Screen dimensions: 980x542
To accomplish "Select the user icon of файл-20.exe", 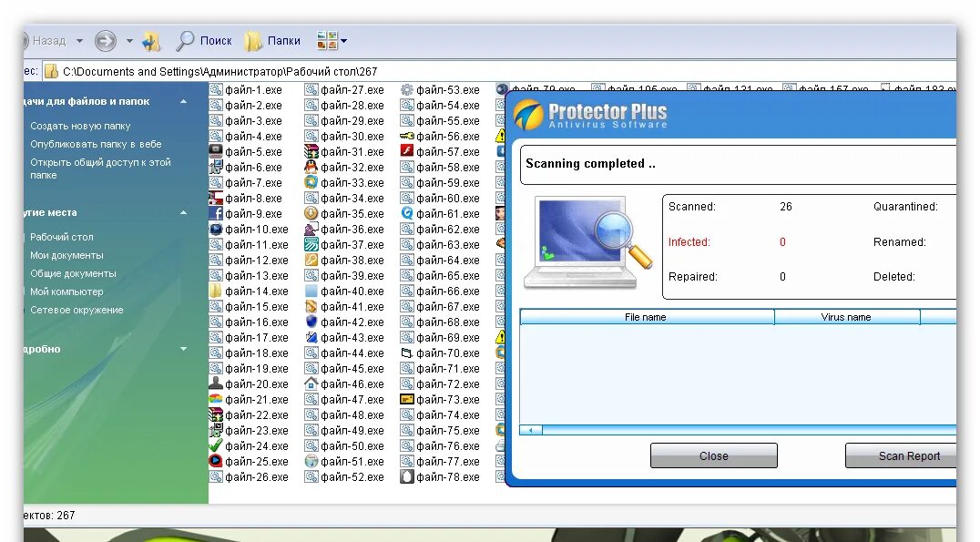I will pos(216,383).
